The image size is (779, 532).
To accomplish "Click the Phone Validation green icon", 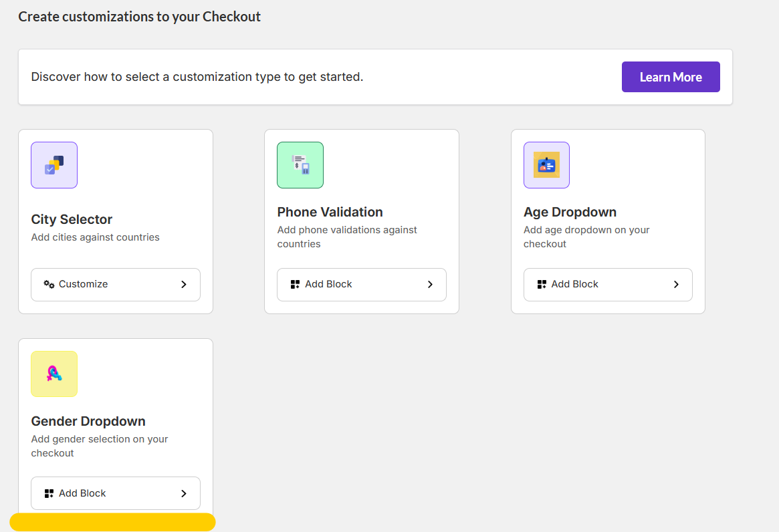I will (x=300, y=165).
